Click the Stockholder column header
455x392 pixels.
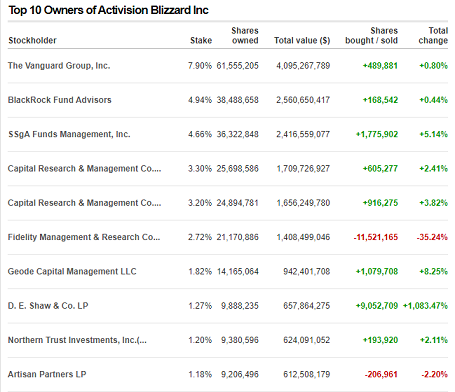click(x=32, y=40)
